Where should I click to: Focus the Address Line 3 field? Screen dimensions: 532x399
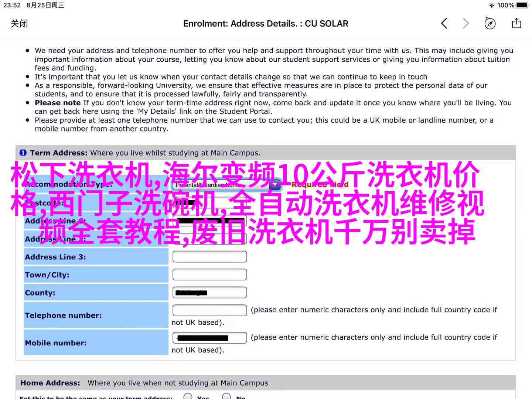[209, 257]
